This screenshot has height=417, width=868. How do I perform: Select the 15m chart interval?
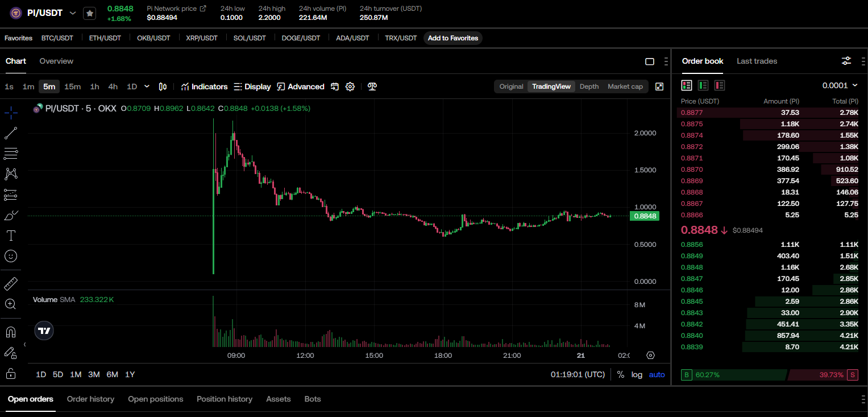pos(72,86)
